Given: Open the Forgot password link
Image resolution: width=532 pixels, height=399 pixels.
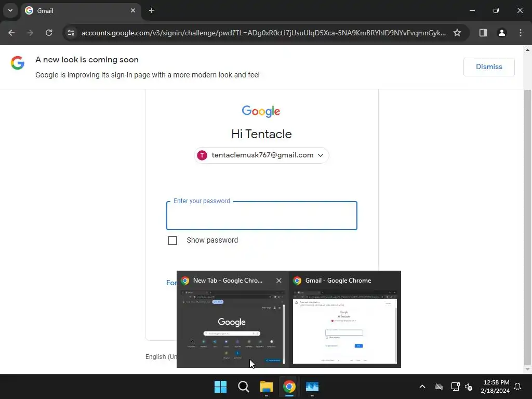Looking at the screenshot, I should [171, 283].
